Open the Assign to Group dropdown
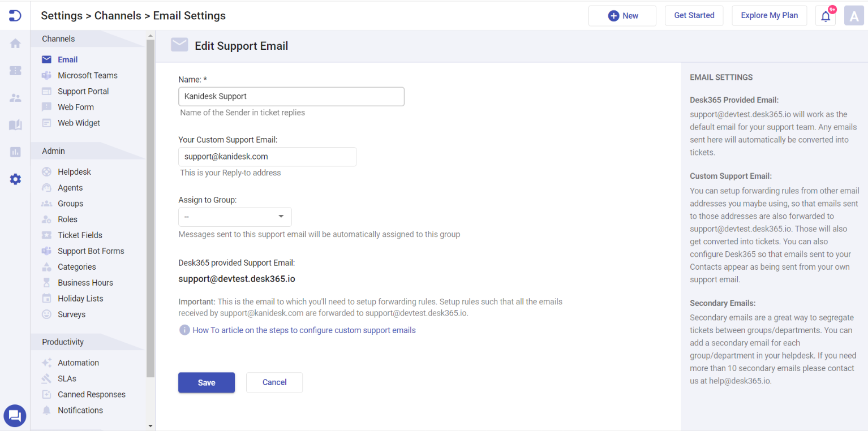Image resolution: width=868 pixels, height=431 pixels. pyautogui.click(x=235, y=217)
